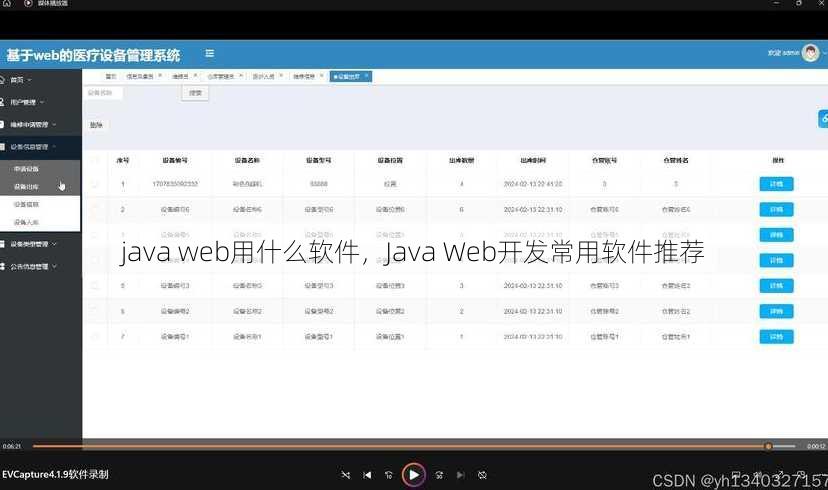Click the cell 1707835092332 in row 1

point(175,184)
